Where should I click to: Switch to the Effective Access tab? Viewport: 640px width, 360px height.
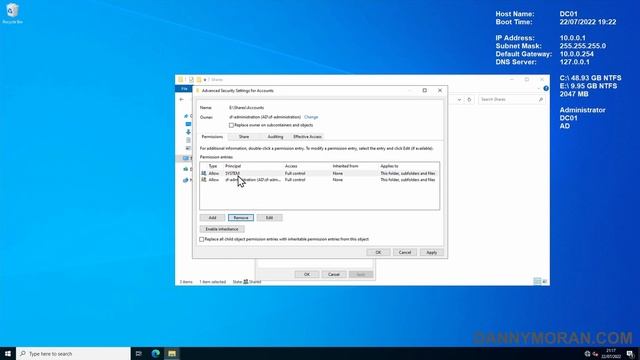point(307,137)
